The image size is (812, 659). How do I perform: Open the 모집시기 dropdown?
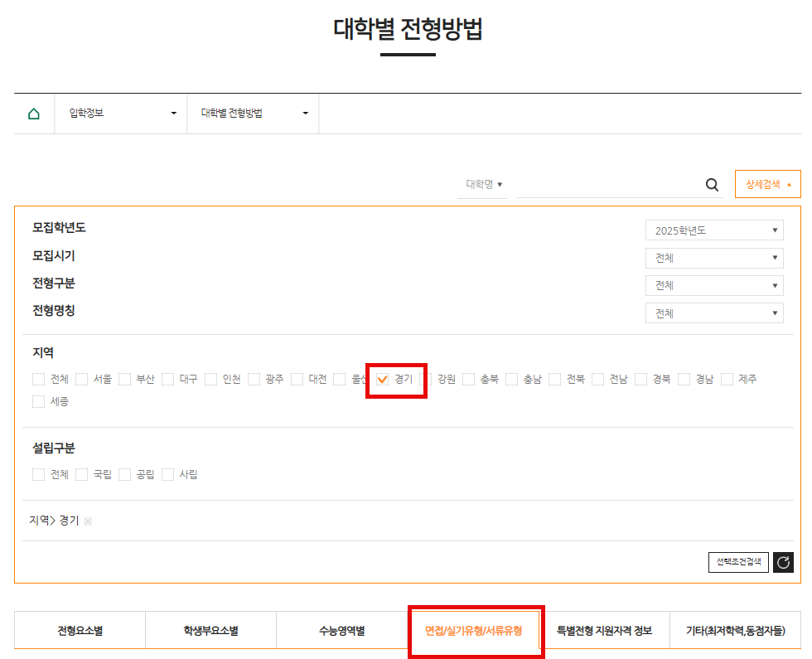point(714,258)
